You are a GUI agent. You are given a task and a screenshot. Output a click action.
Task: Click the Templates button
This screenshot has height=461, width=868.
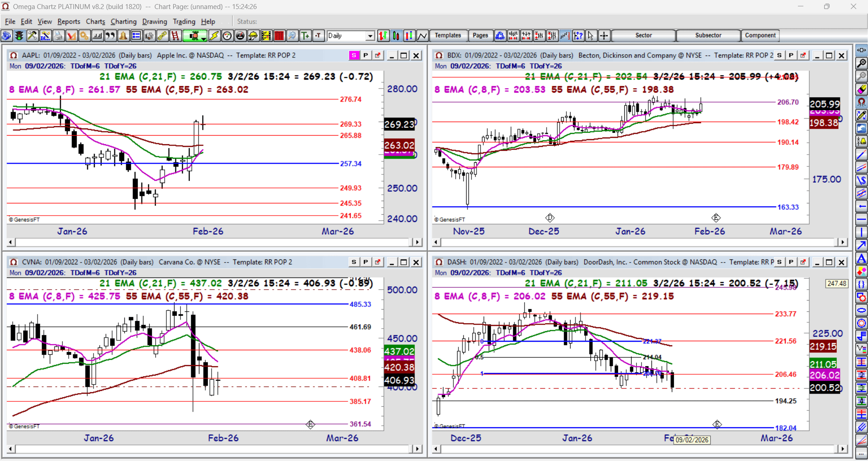pyautogui.click(x=448, y=36)
